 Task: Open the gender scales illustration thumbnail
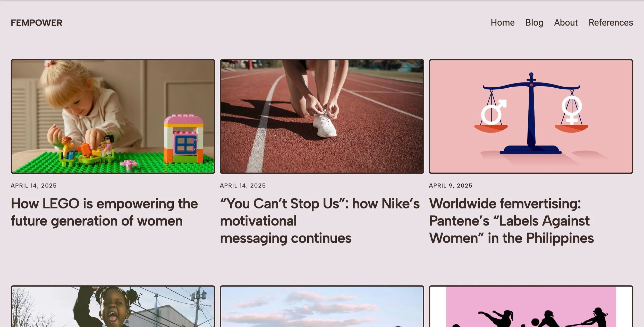531,116
